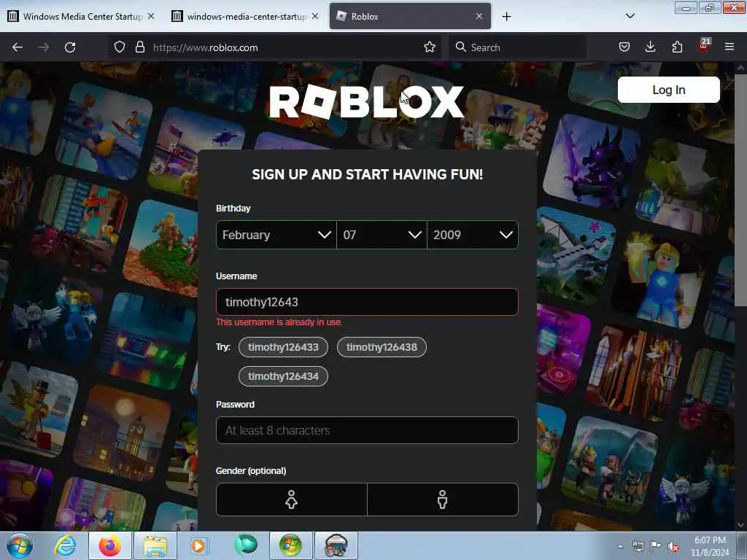Click the search magnifier icon
747x560 pixels.
click(460, 47)
